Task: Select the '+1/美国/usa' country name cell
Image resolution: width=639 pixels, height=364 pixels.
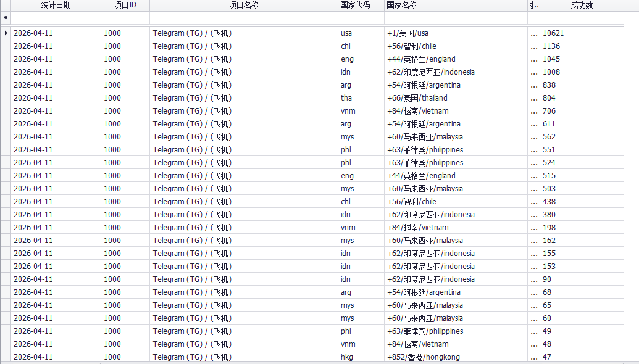Action: [x=456, y=33]
